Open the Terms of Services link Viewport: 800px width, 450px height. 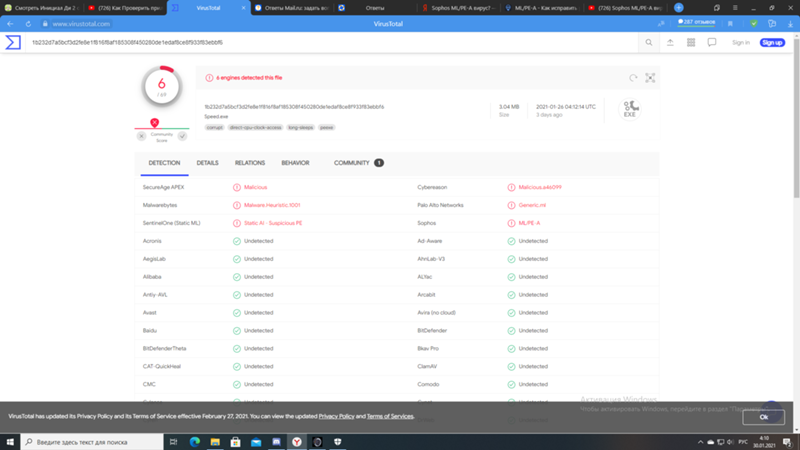coord(390,416)
